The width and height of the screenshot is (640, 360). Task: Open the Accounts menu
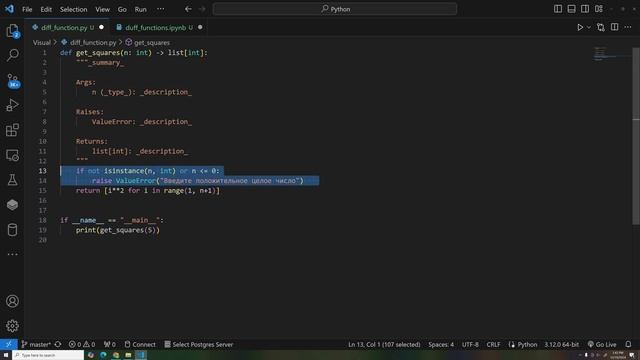[12, 301]
